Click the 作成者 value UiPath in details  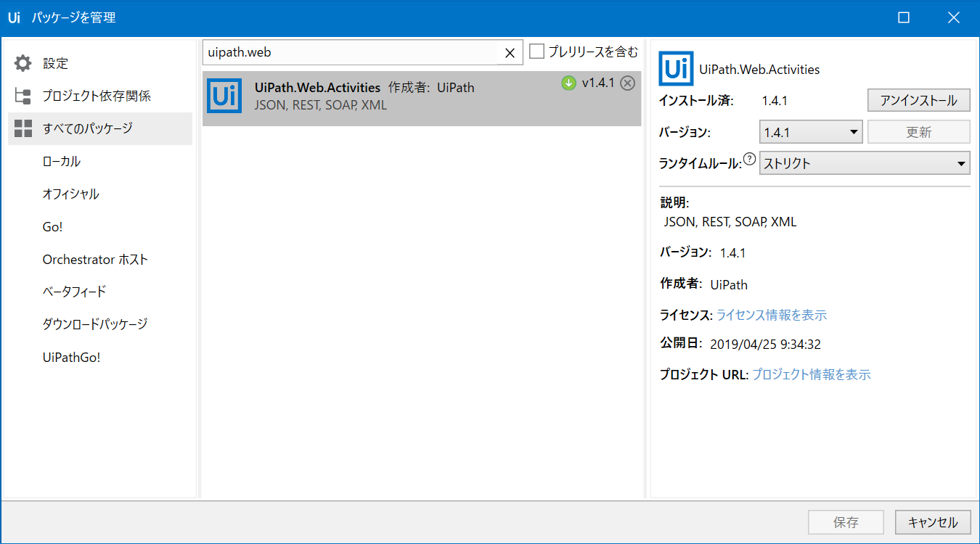[729, 284]
